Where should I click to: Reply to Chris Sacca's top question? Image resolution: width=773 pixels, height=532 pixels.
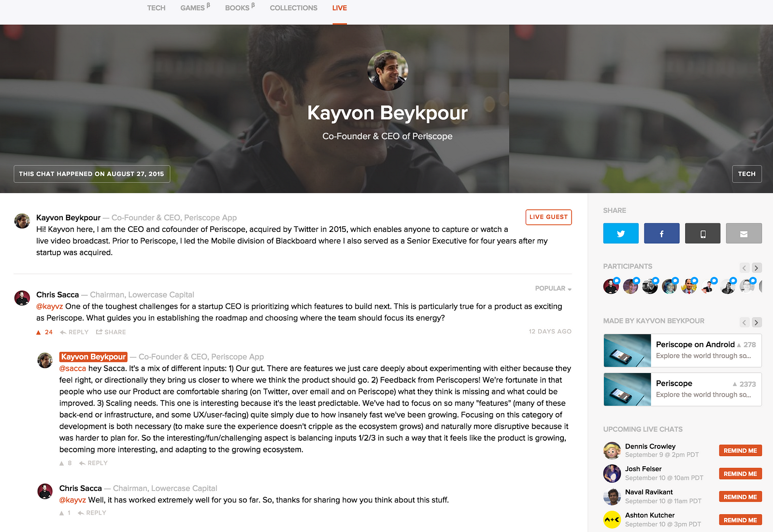(74, 332)
